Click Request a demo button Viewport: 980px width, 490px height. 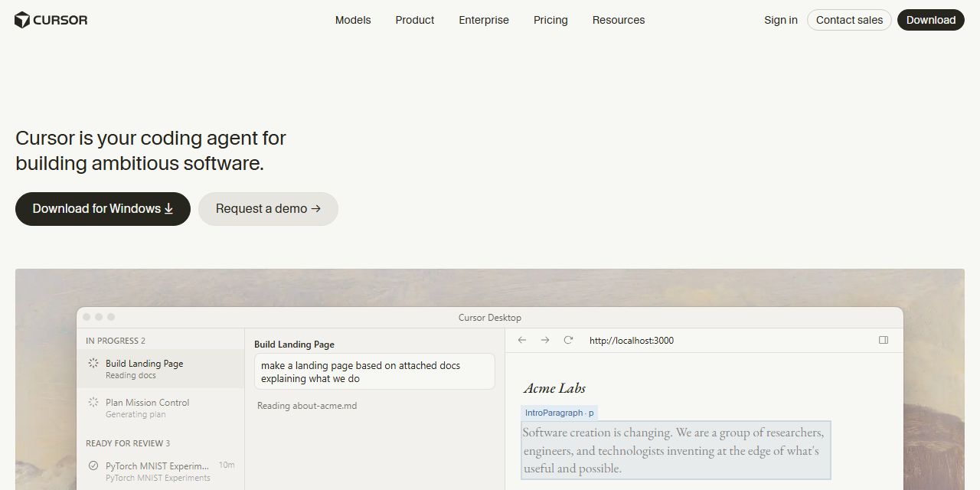point(268,209)
